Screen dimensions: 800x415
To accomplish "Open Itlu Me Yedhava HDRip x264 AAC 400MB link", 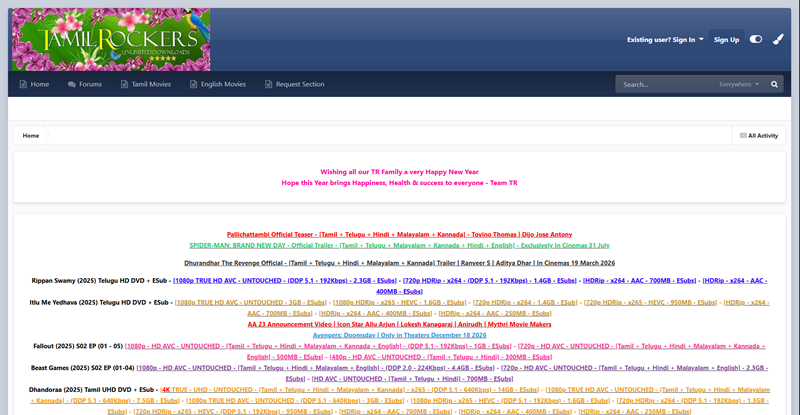I will tap(376, 313).
